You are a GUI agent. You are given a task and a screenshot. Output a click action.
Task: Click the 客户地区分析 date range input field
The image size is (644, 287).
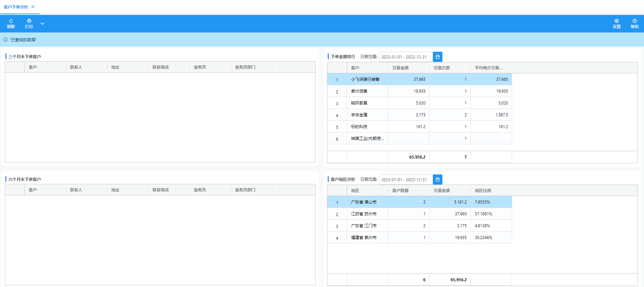click(406, 180)
